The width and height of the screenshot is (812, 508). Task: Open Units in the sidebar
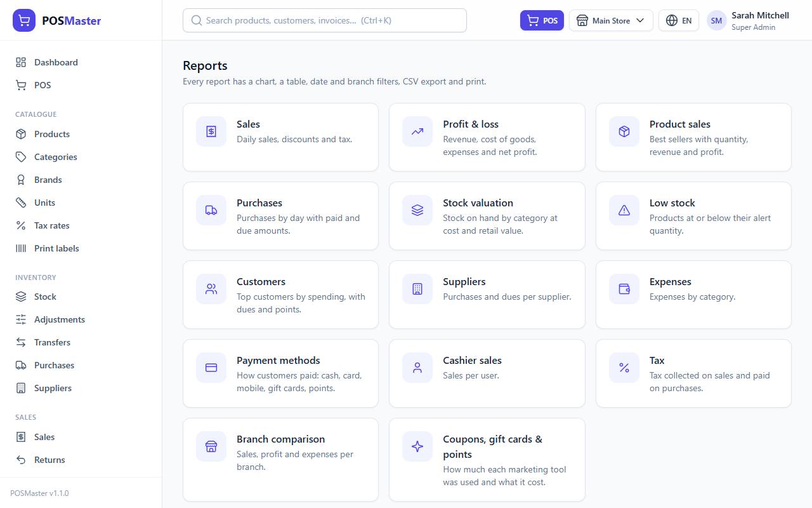[x=81, y=203]
